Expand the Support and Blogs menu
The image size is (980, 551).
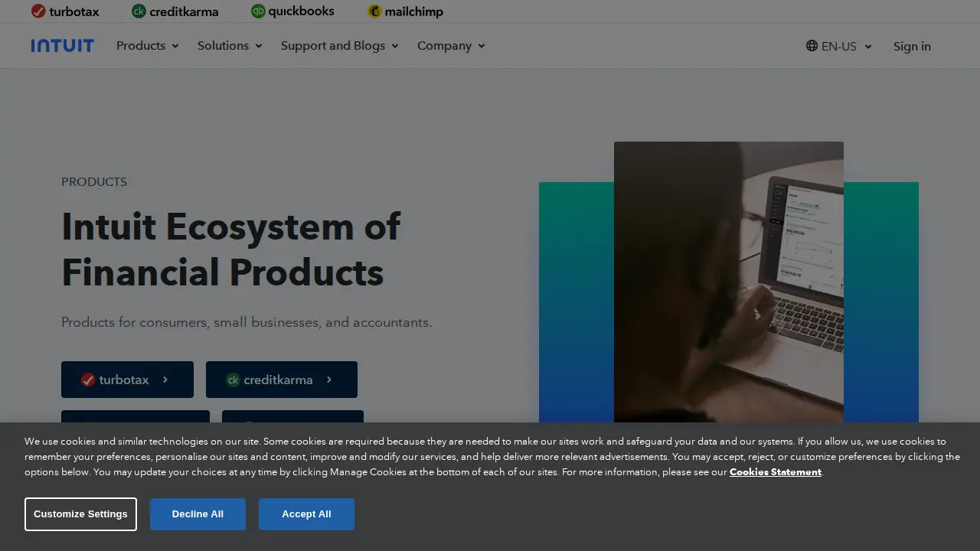(x=340, y=46)
